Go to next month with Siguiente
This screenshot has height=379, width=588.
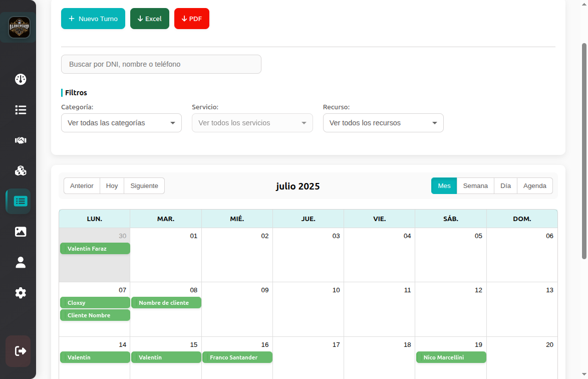click(144, 185)
